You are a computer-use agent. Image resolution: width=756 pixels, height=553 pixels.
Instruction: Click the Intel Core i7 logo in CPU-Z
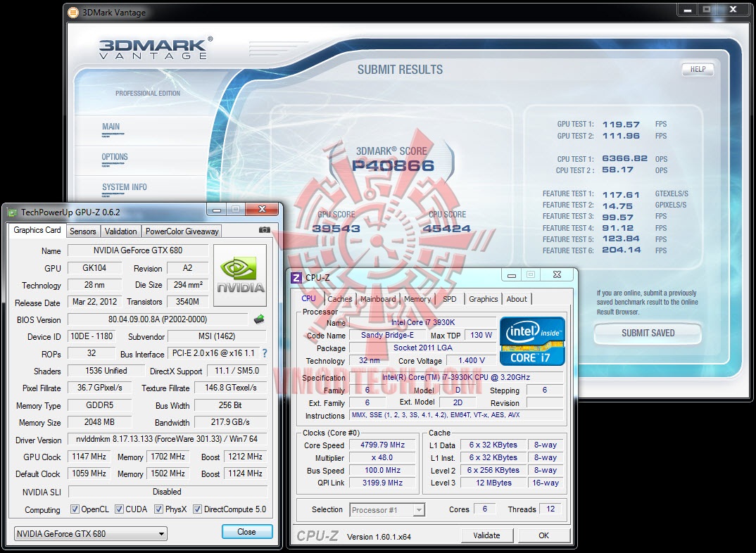pos(532,341)
